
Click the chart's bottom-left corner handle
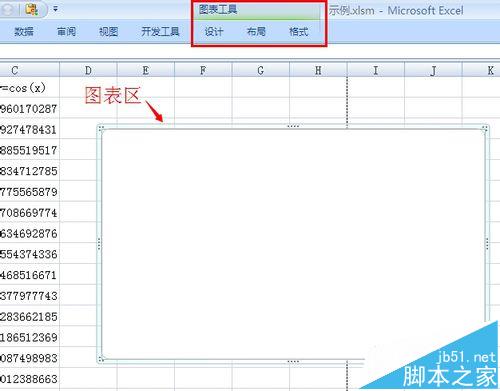coord(101,359)
